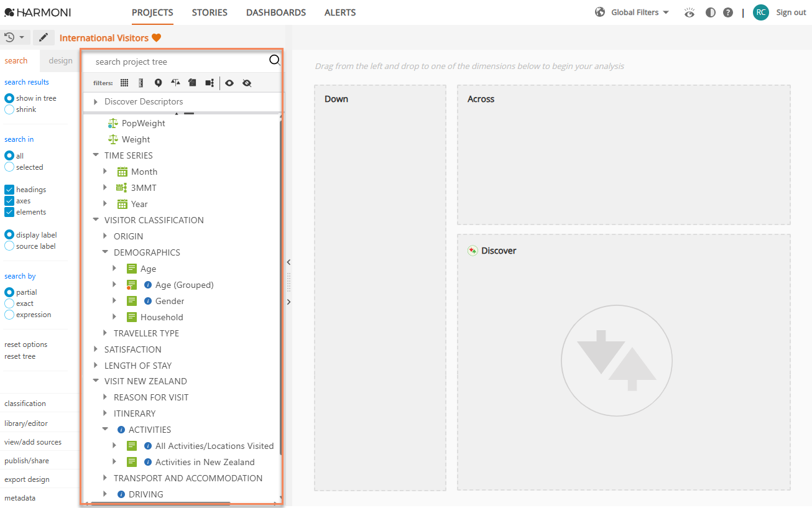This screenshot has height=508, width=812.
Task: Click the contrast theme toggle icon
Action: [710, 12]
